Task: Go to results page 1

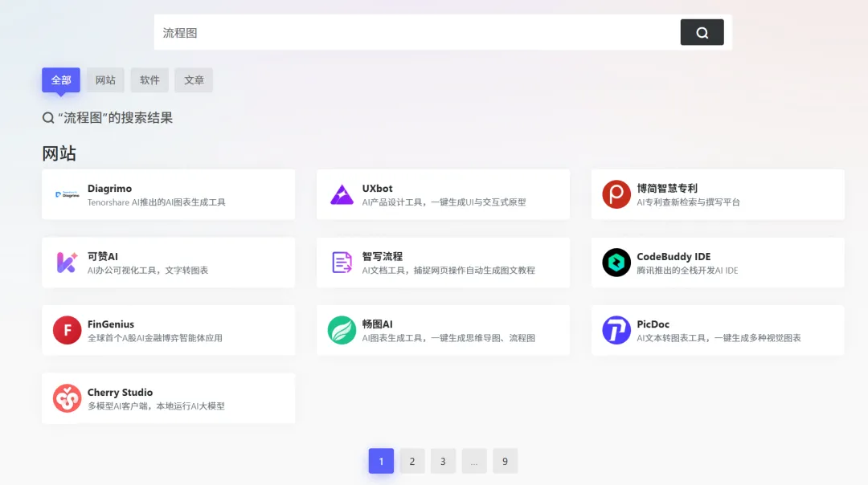Action: pyautogui.click(x=381, y=461)
